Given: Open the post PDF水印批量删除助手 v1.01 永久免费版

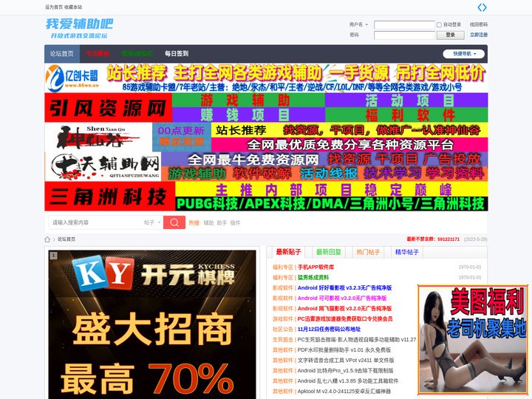Looking at the screenshot, I should pos(344,349).
